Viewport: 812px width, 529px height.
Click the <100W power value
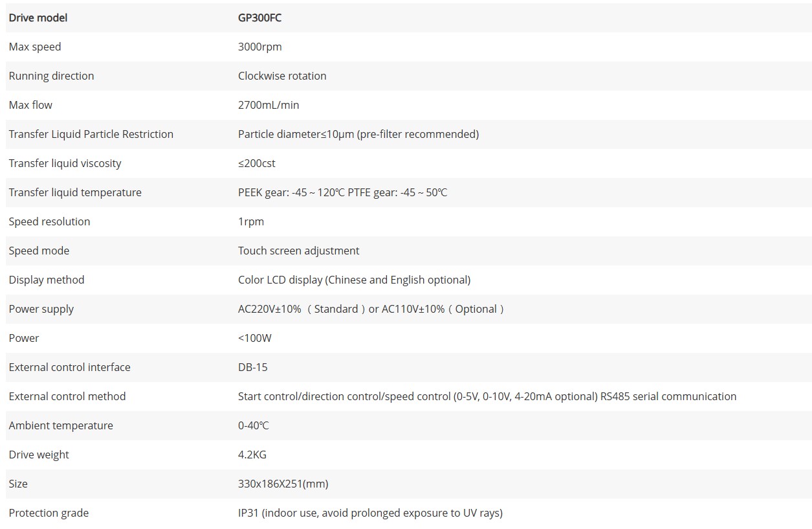[255, 338]
